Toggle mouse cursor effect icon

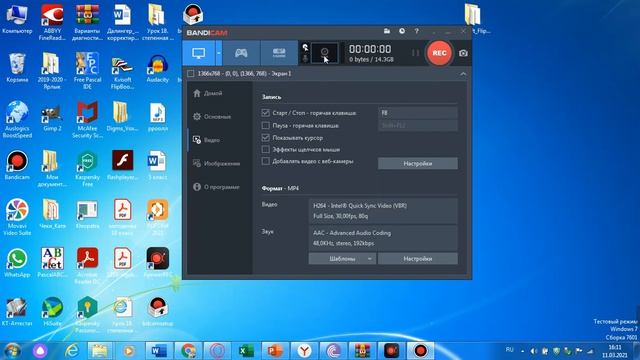tap(305, 47)
